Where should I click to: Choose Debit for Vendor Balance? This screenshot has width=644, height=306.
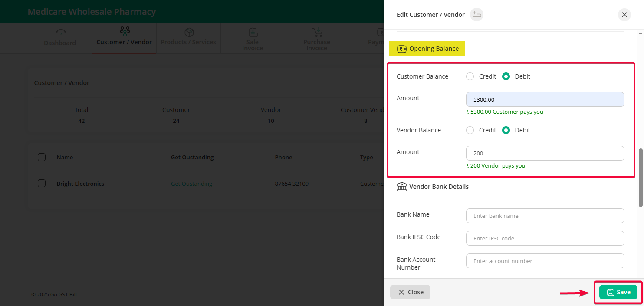[506, 130]
